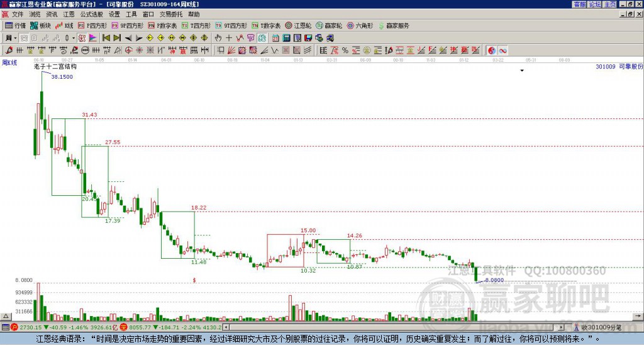Open the 六角形 hexagon tool
The height and width of the screenshot is (345, 644).
point(360,25)
